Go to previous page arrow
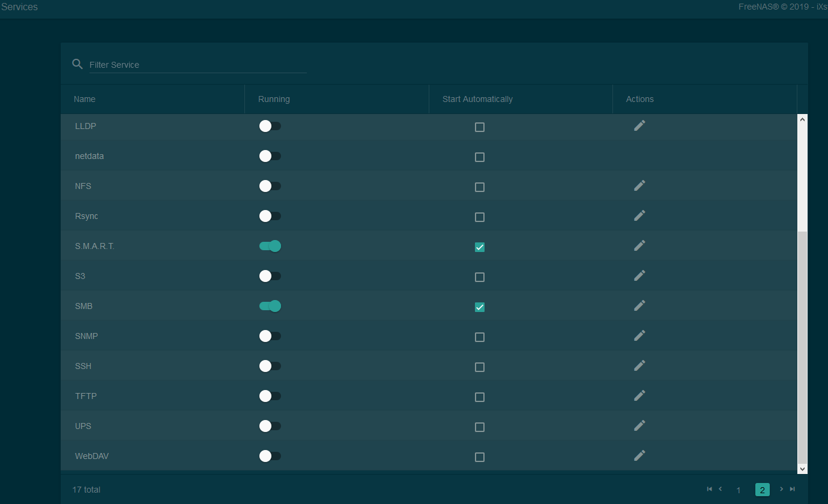Viewport: 828px width, 504px height. pyautogui.click(x=721, y=489)
